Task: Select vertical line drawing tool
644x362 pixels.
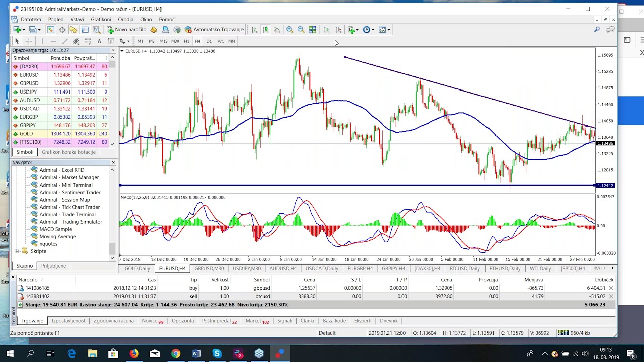Action: click(42, 41)
